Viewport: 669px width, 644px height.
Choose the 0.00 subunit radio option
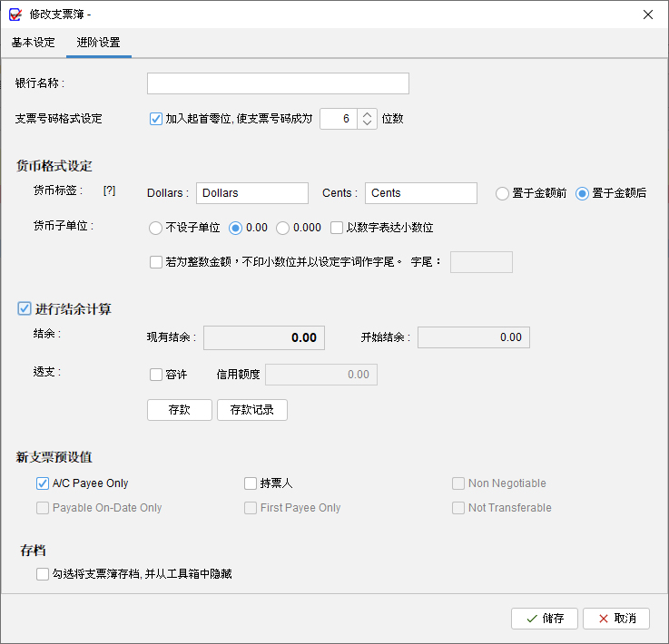point(235,228)
